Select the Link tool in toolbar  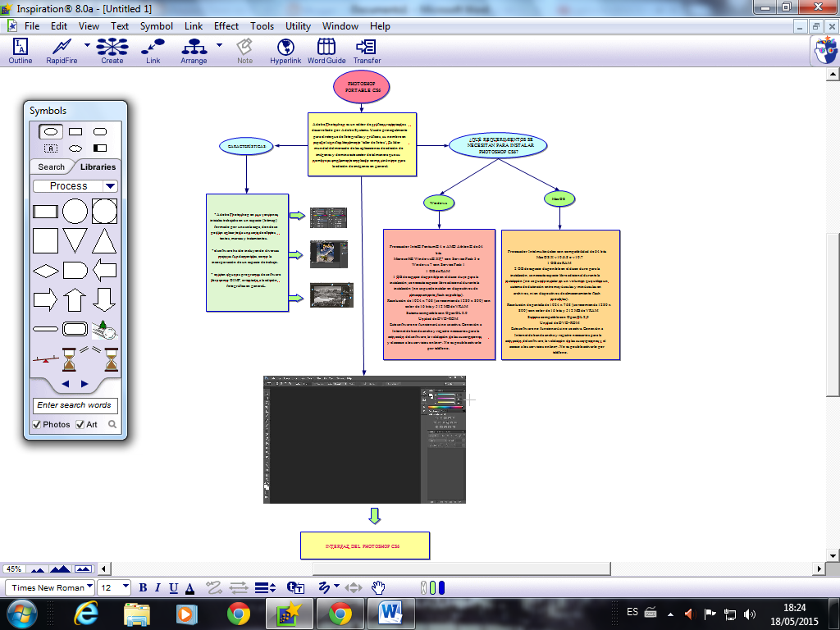(153, 52)
